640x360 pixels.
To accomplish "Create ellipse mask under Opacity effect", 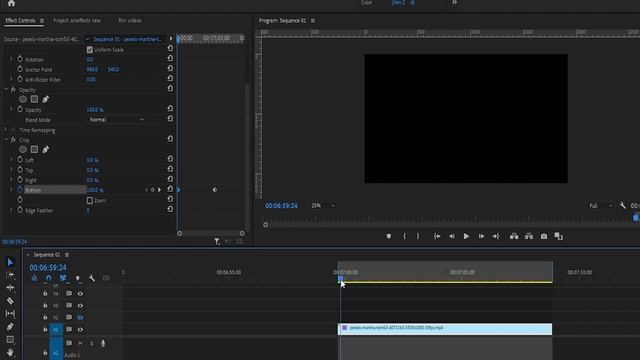I will [23, 99].
